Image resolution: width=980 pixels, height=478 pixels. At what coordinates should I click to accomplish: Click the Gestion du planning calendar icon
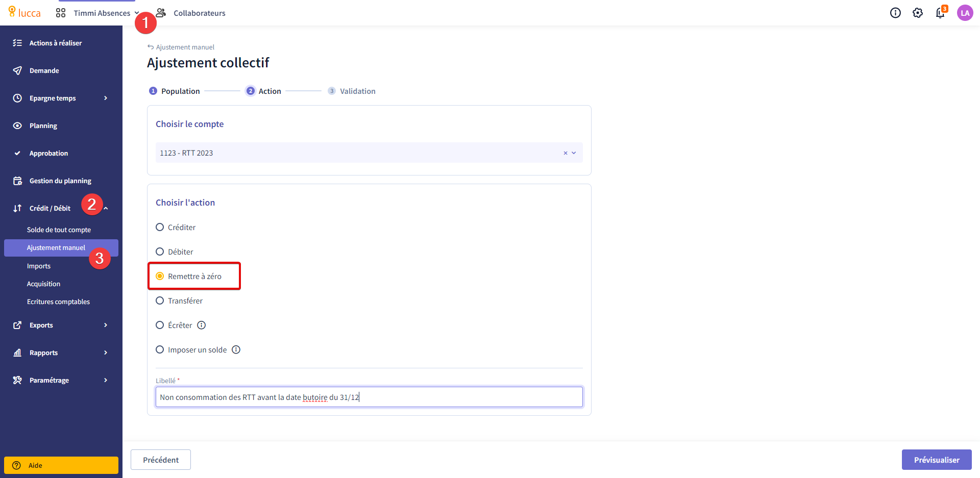pyautogui.click(x=17, y=181)
